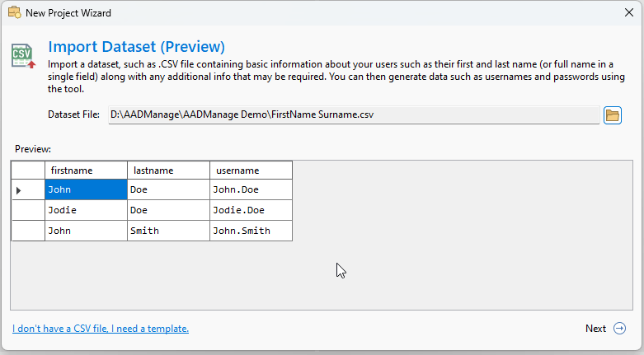
Task: Click the browse folder icon for dataset file
Action: [612, 114]
